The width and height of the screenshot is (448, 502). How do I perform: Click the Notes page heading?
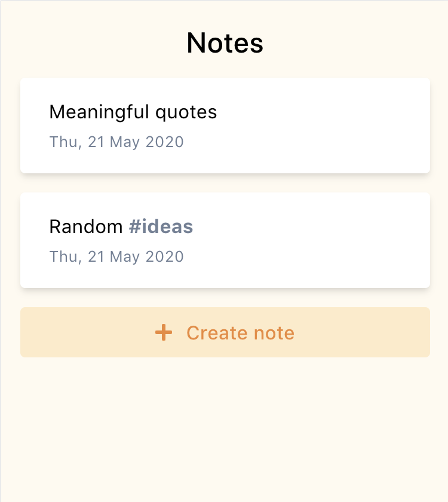click(x=225, y=43)
